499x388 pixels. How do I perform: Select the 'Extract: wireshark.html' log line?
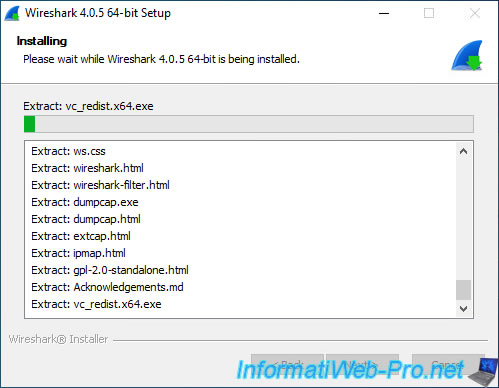(x=87, y=168)
